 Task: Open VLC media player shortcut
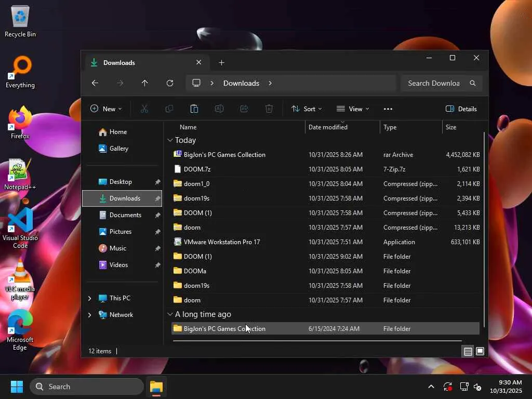click(x=20, y=280)
